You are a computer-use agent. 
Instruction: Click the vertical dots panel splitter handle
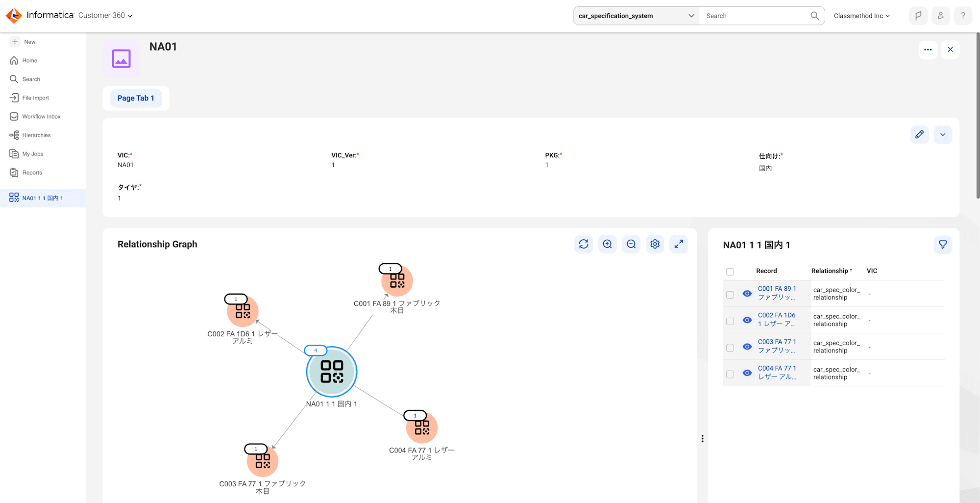(702, 438)
